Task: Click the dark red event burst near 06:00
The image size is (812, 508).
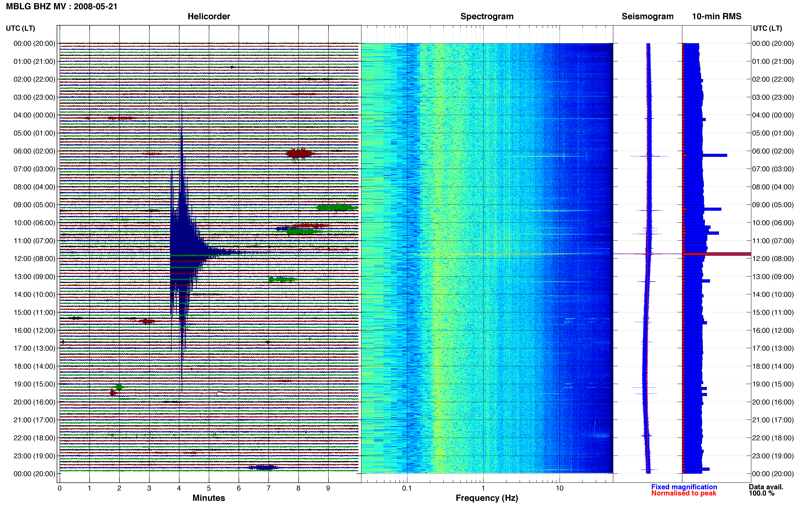Action: click(300, 154)
